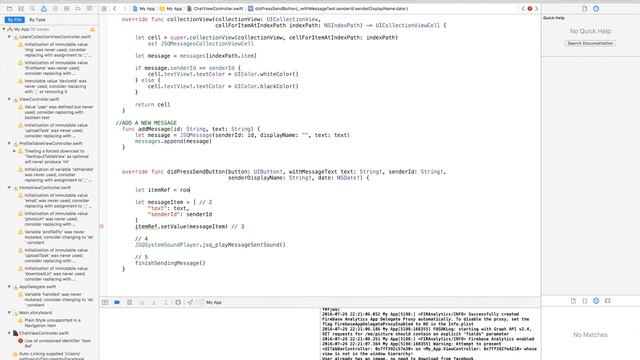Viewport: 640px width, 360px height.
Task: Jump to next issue arrow
Action: pyautogui.click(x=536, y=9)
